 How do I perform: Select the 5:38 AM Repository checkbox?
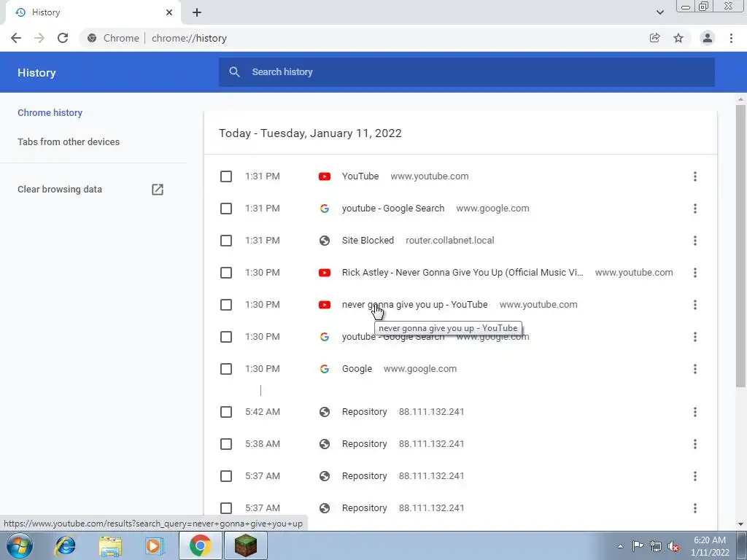click(226, 444)
